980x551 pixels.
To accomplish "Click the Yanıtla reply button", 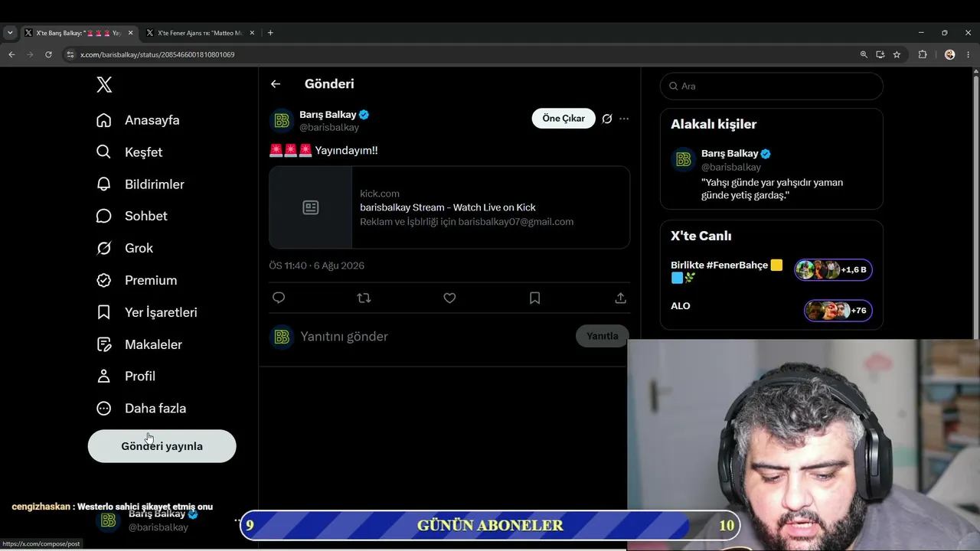I will click(603, 336).
